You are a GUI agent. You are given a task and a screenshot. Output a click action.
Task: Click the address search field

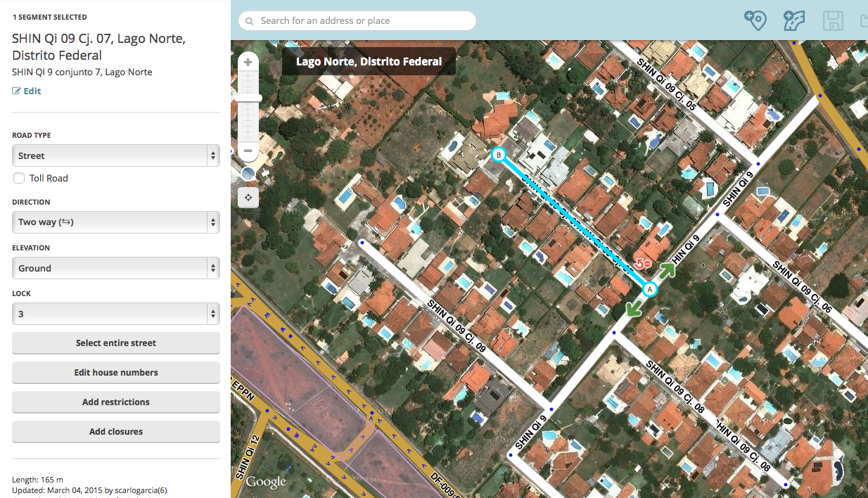[x=357, y=21]
